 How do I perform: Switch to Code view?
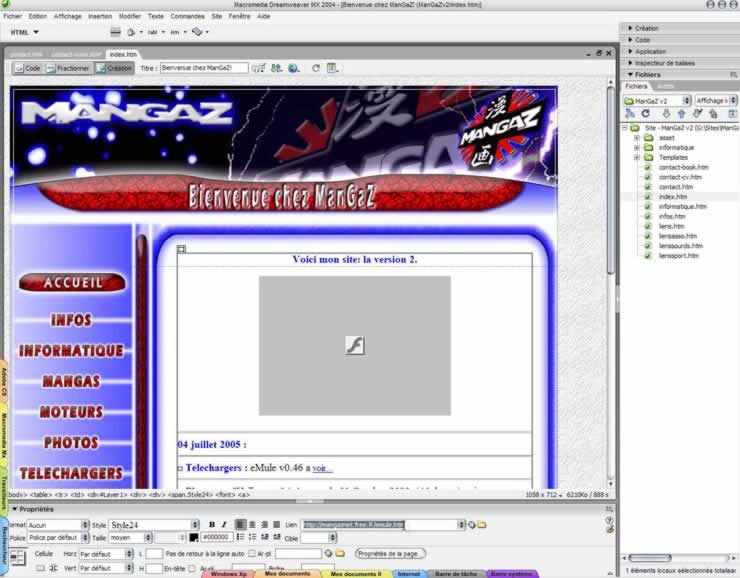pos(27,68)
